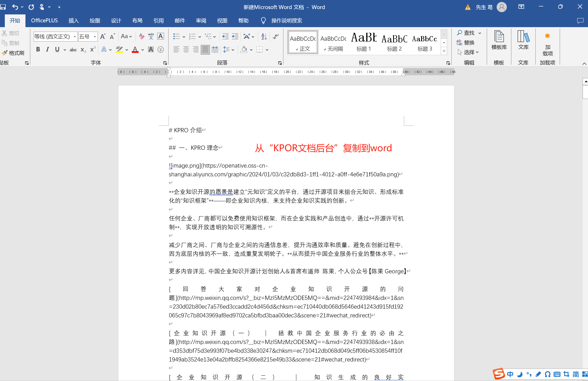The image size is (588, 381).
Task: Open the phonetic guide (wén) tool
Action: [x=151, y=36]
